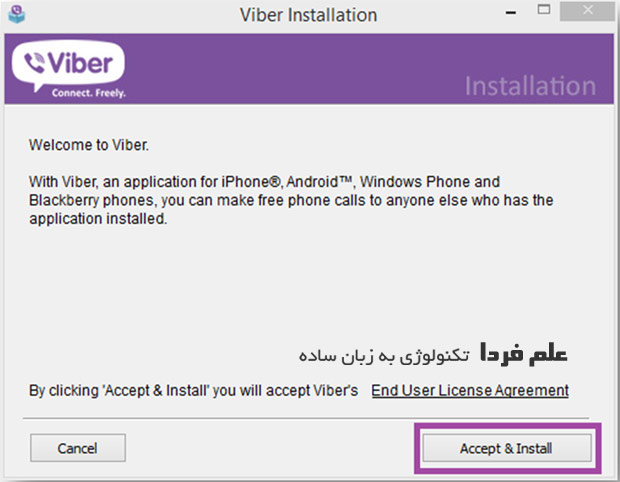The width and height of the screenshot is (620, 482).
Task: Click the Persian slogan text beside the watermark
Action: point(384,356)
